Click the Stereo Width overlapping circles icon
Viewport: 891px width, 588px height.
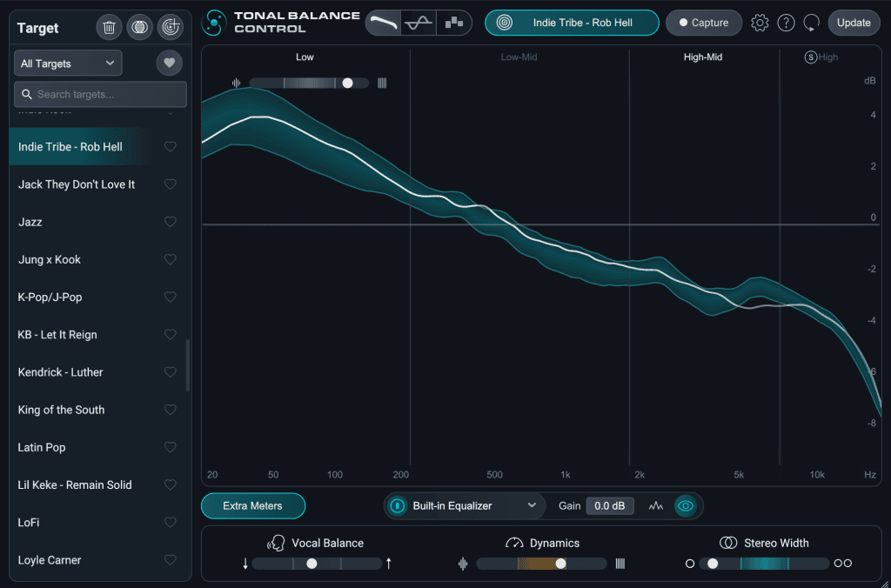pyautogui.click(x=728, y=543)
